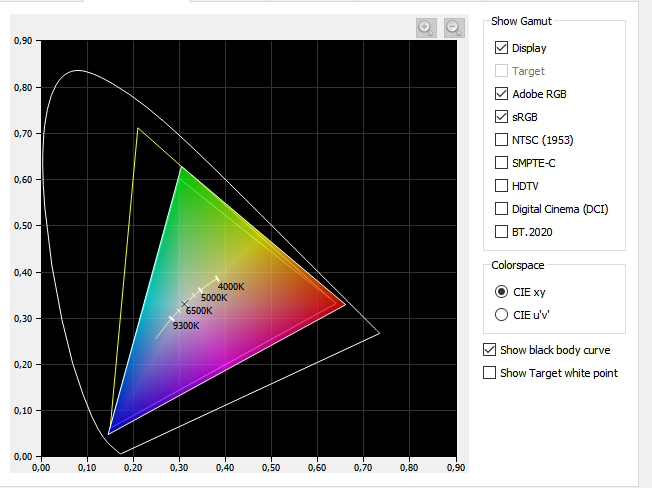Turn off the sRGB gamut checkbox
Viewport: 652px width, 488px height.
pos(501,117)
